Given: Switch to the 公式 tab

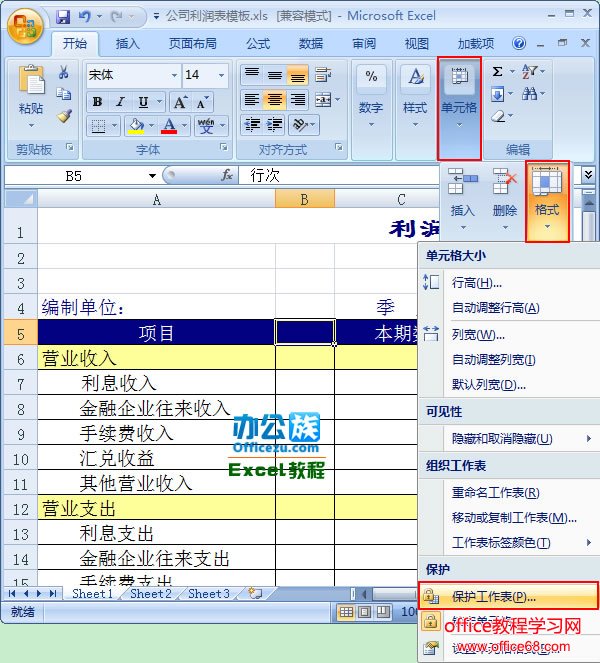Looking at the screenshot, I should click(258, 44).
